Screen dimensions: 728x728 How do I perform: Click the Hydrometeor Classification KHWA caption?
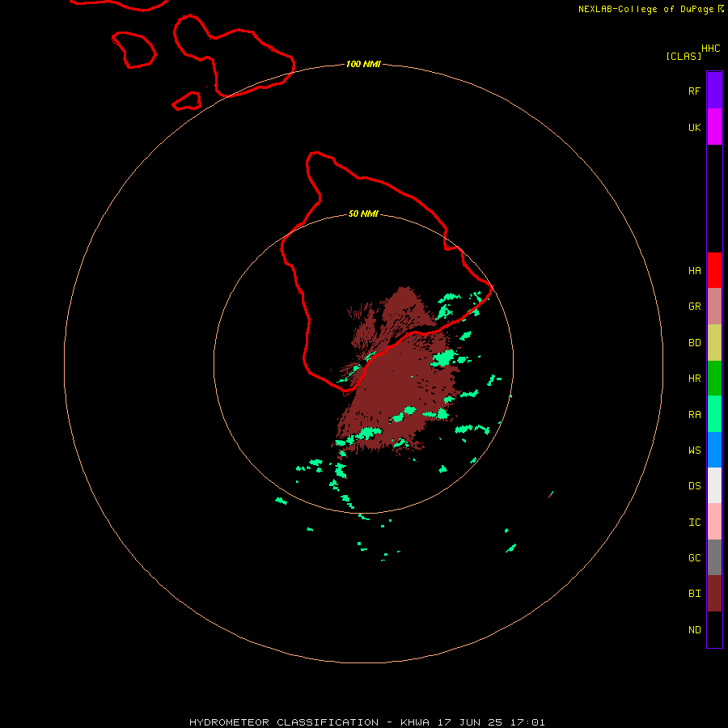(367, 722)
